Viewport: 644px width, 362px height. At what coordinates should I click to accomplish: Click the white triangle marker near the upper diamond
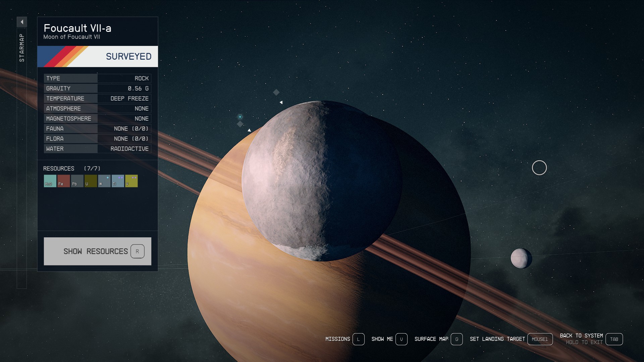(x=281, y=102)
